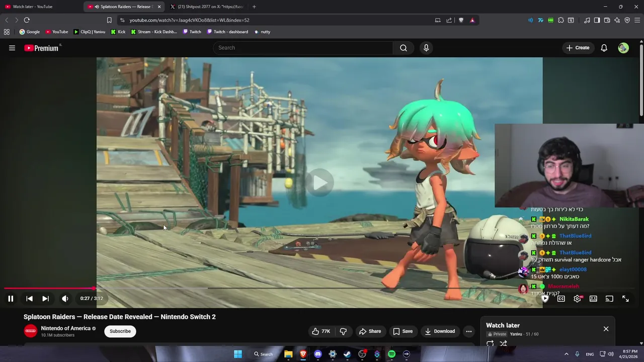Pause the video playback

[x=11, y=299]
